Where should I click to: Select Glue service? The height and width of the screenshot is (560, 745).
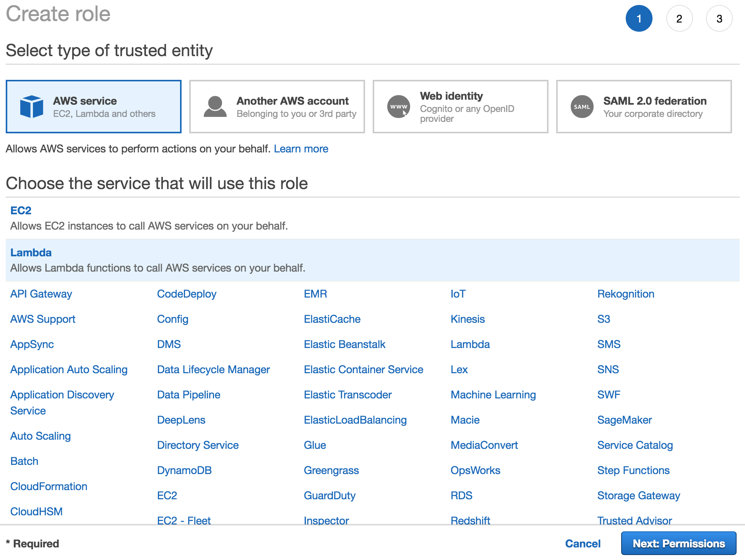coord(315,445)
